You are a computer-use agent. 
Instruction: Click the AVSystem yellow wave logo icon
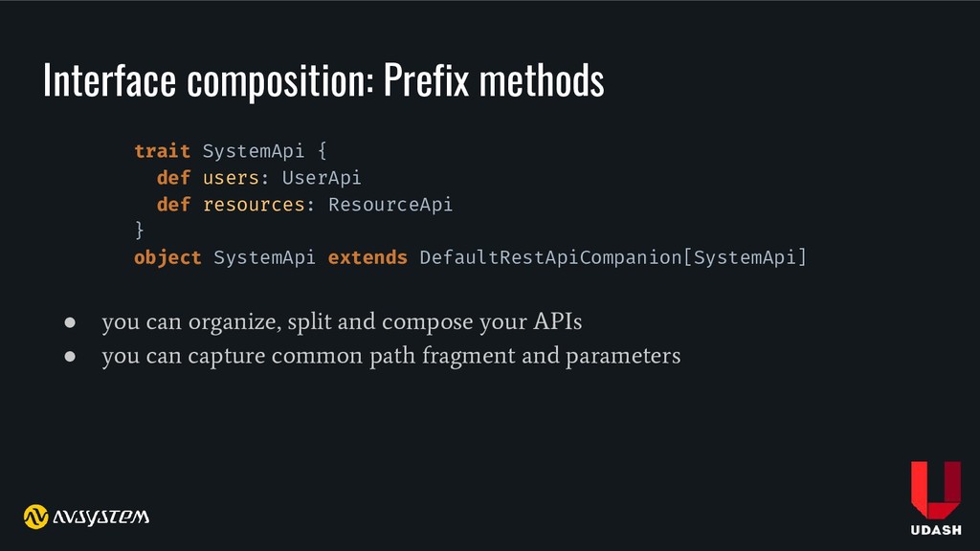coord(35,517)
